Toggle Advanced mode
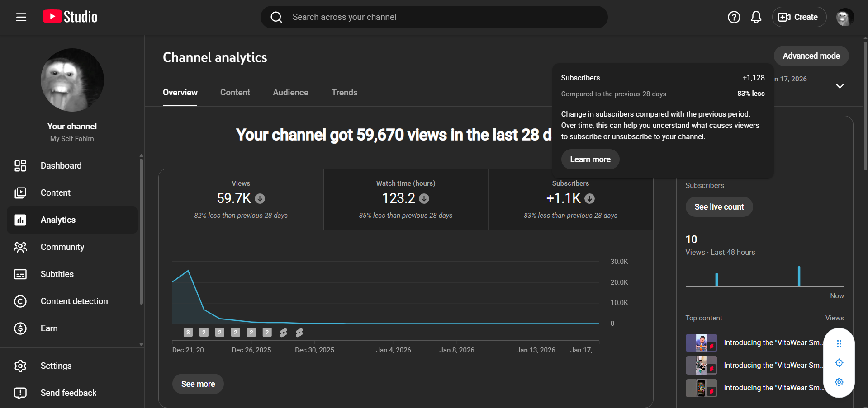The width and height of the screenshot is (868, 408). [x=811, y=56]
